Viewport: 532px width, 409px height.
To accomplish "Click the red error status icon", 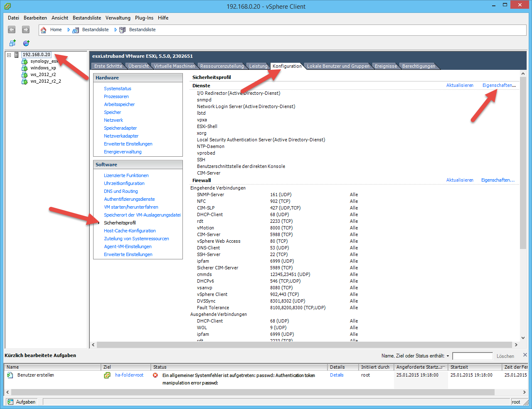I will pyautogui.click(x=155, y=375).
